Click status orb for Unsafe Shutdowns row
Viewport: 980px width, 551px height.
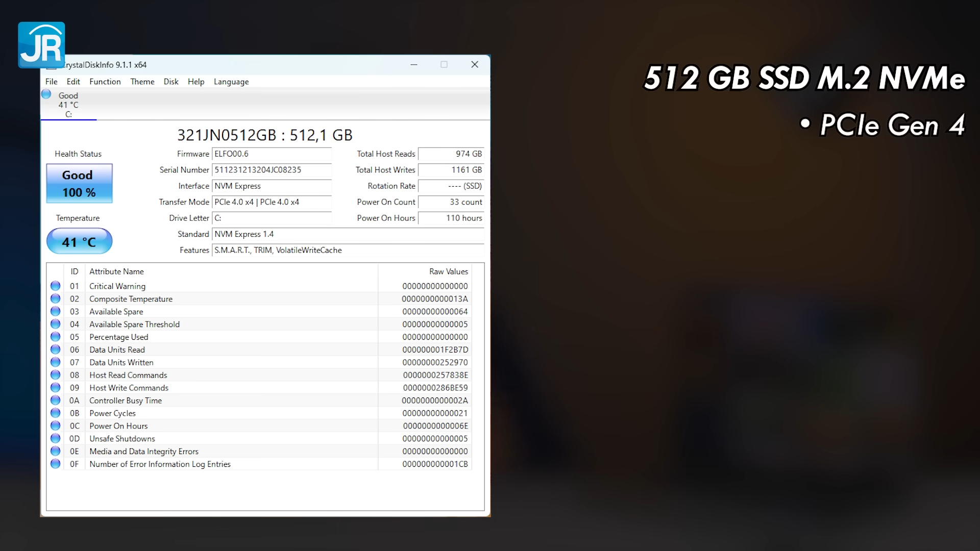point(55,438)
